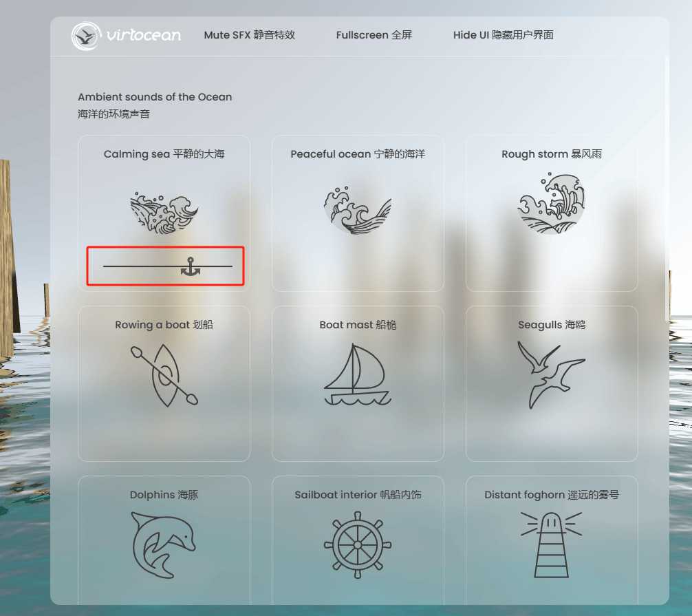Click the virtocean logo
Viewport: 692px width, 616px height.
[126, 36]
